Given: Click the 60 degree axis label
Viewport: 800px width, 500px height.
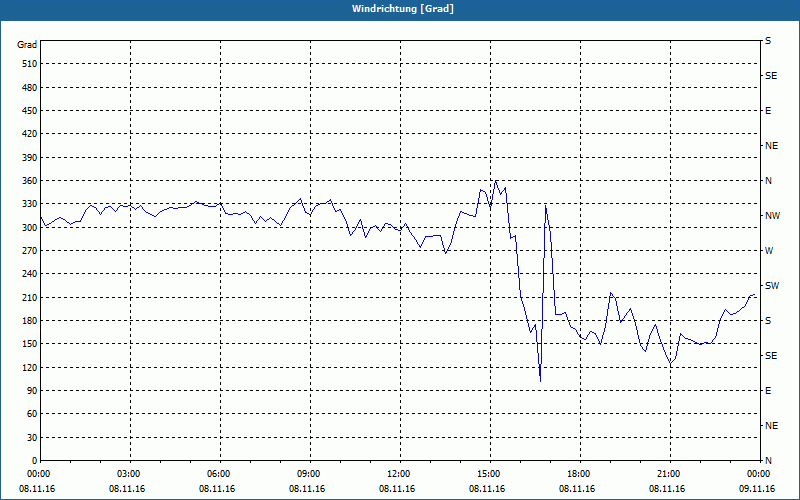Looking at the screenshot, I should (32, 413).
